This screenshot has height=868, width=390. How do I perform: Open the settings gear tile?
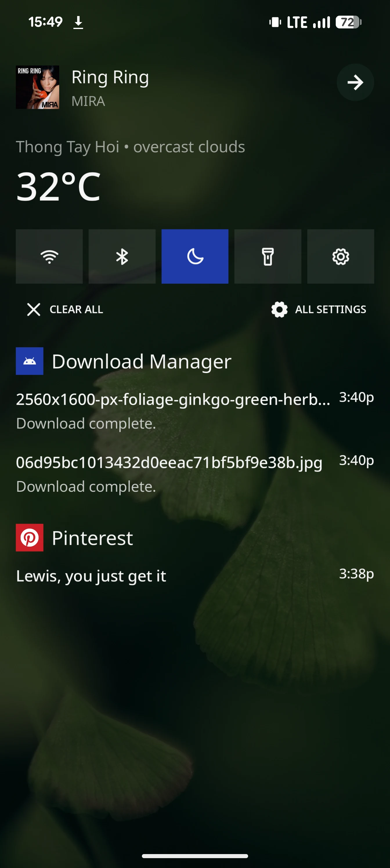point(340,256)
